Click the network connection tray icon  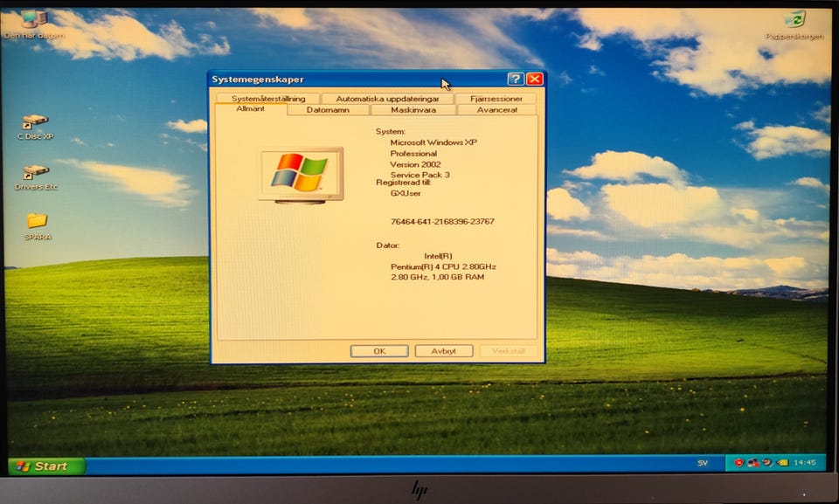(753, 462)
